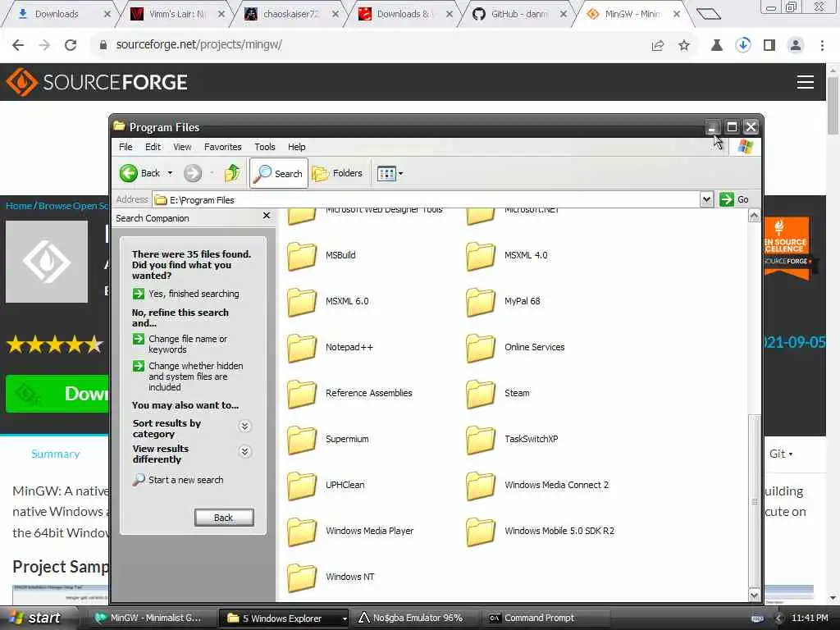Open the browser downloads icon
This screenshot has width=840, height=630.
pos(743,45)
